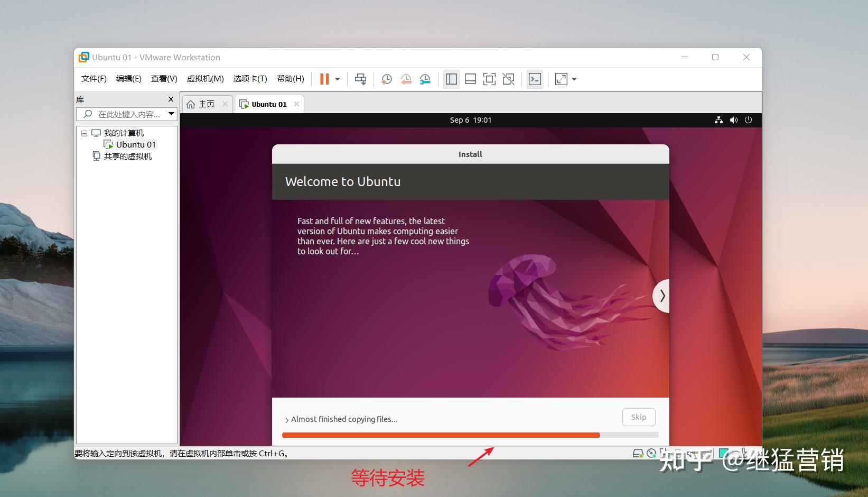This screenshot has width=868, height=497.
Task: Open the power options dropdown arrow
Action: click(x=338, y=79)
